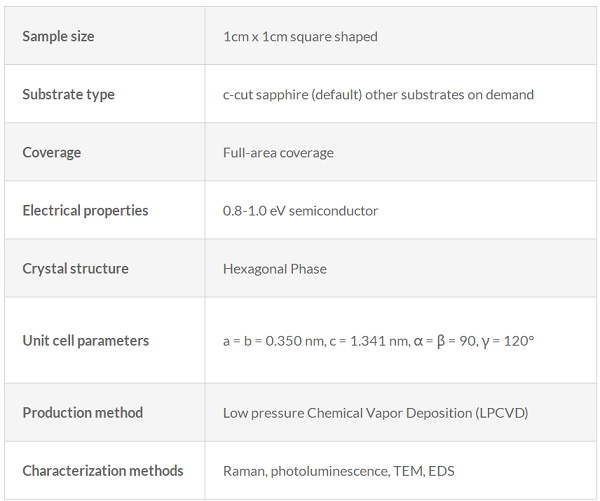The width and height of the screenshot is (600, 501).
Task: Select the a = b = 0.350 nm text
Action: coord(274,341)
